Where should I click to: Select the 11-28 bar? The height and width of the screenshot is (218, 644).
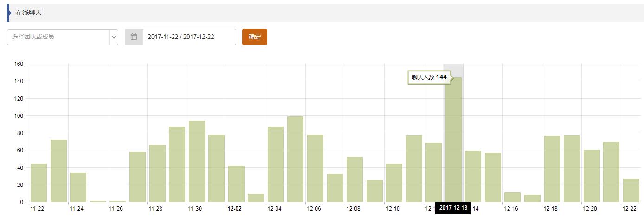coord(157,173)
